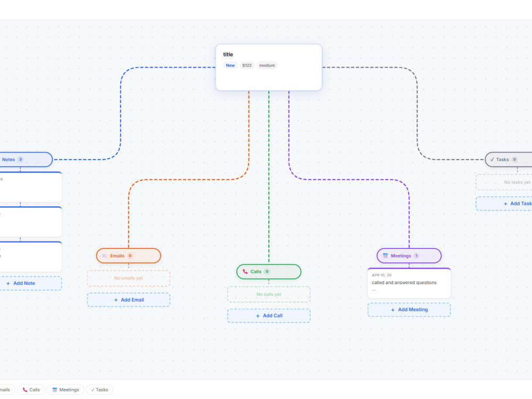The width and height of the screenshot is (532, 399).
Task: Click the Calls count badge 0
Action: [x=267, y=272]
